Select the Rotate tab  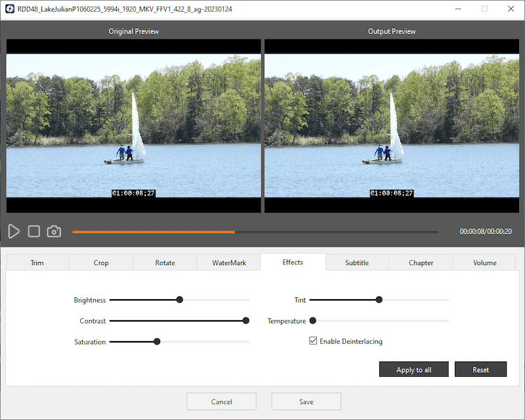165,262
